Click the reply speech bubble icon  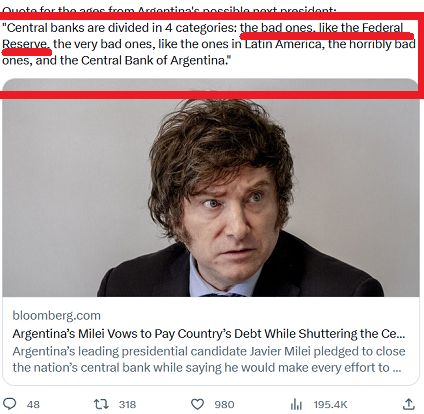coord(9,404)
